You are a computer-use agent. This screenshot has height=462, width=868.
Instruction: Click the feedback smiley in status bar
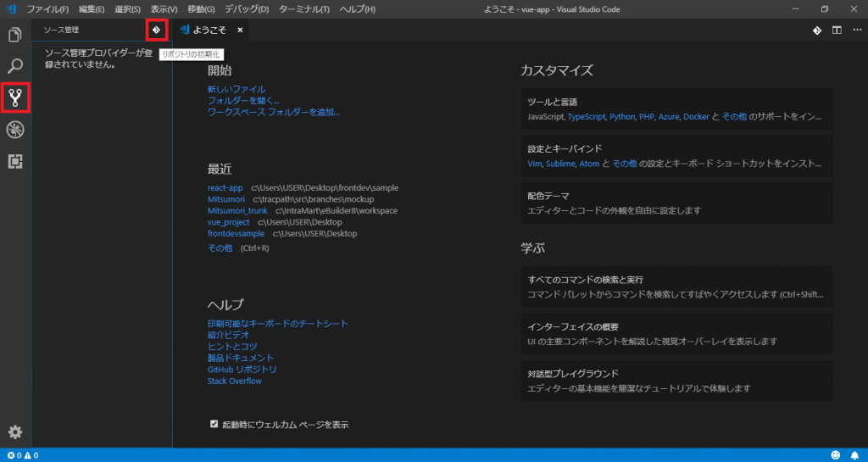[836, 455]
